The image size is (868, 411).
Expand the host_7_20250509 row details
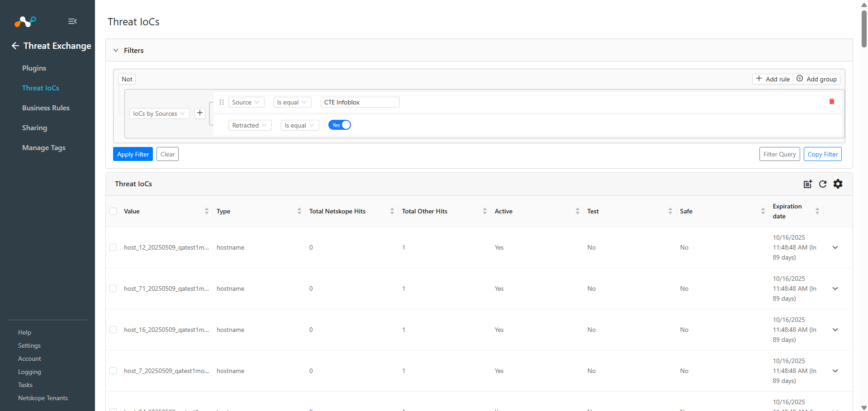point(835,371)
